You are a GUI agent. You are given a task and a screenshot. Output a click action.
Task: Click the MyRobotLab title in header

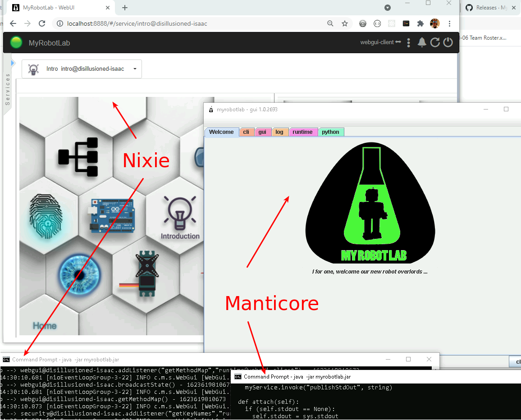(x=49, y=43)
